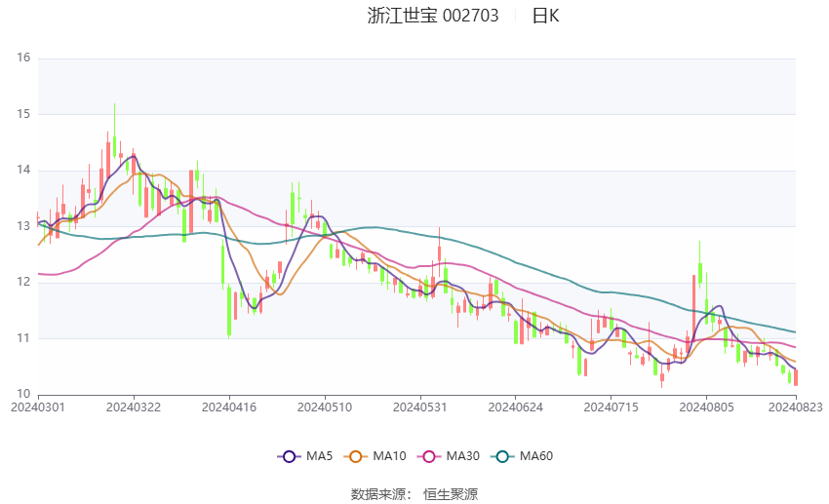This screenshot has height=504, width=829.
Task: Click the 20240416 date axis label
Action: (x=229, y=407)
